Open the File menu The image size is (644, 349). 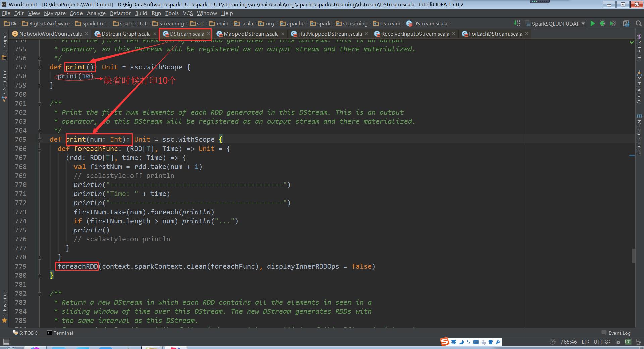[6, 13]
